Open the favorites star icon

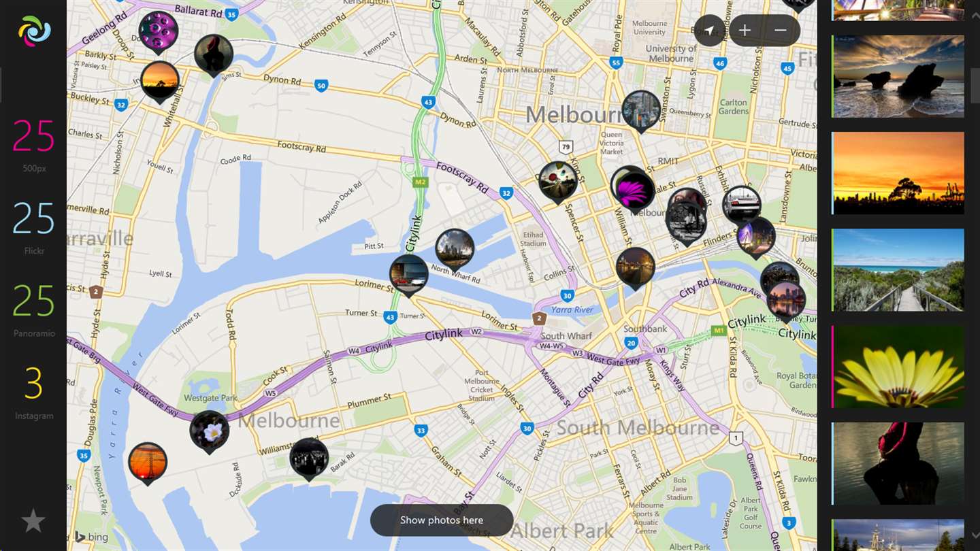point(33,521)
